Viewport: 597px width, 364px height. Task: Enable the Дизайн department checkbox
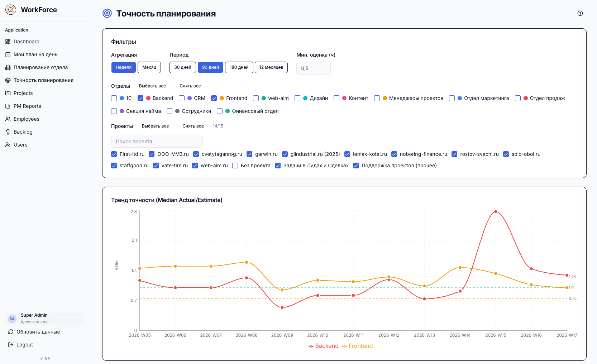[297, 98]
